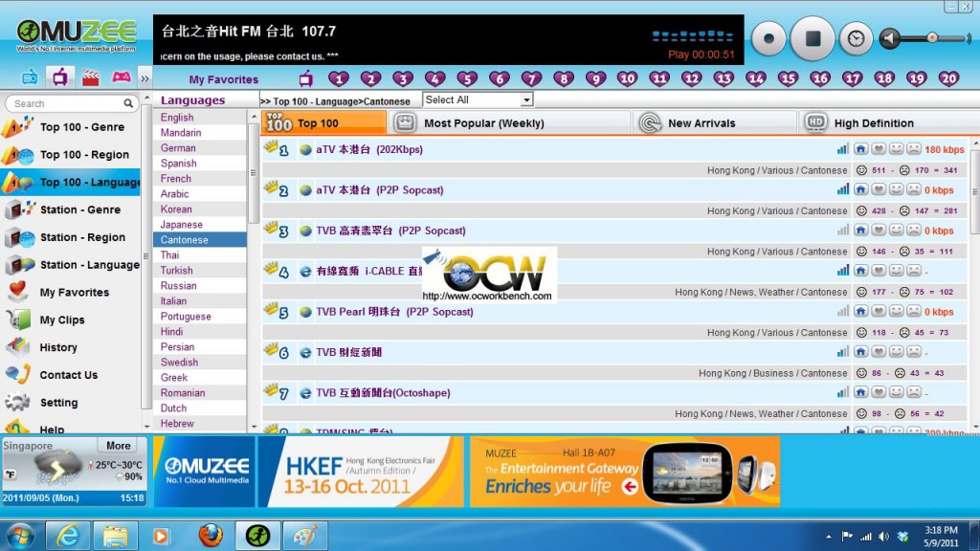Select Hebrew in Languages list

200,424
